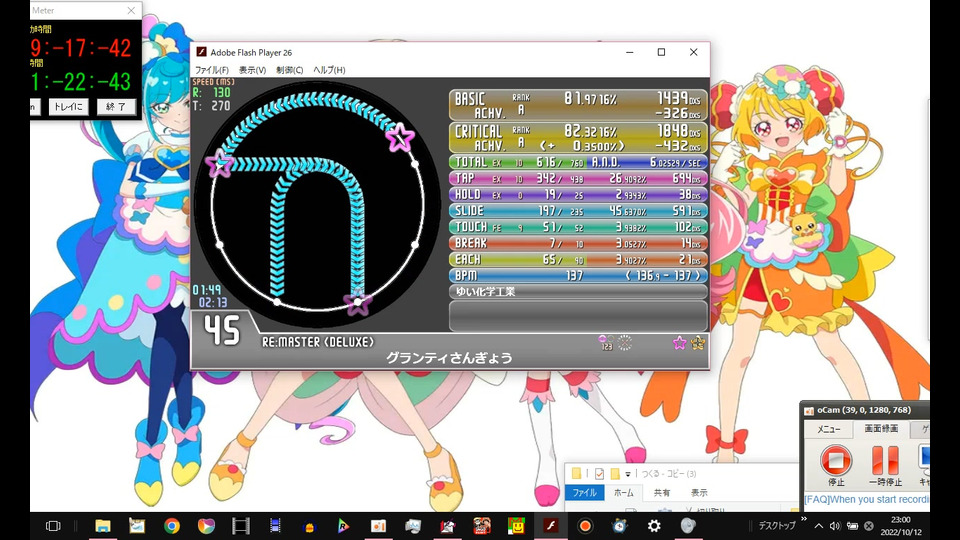Open the oCam FAQ link
This screenshot has width=960, height=540.
pos(866,500)
